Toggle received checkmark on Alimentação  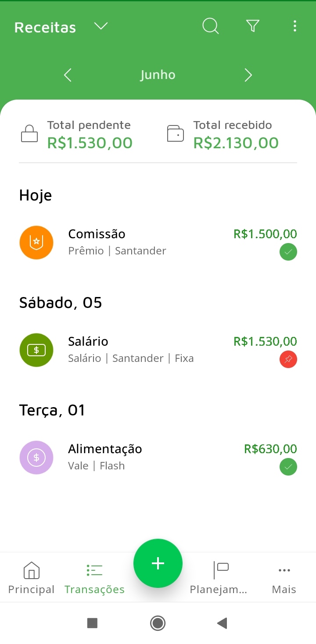(x=288, y=467)
